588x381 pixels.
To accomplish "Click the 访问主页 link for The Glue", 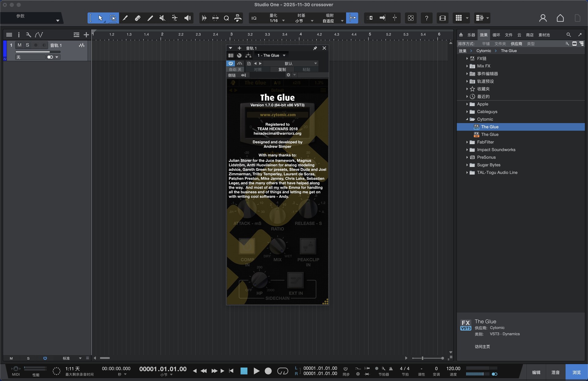I will pyautogui.click(x=482, y=347).
